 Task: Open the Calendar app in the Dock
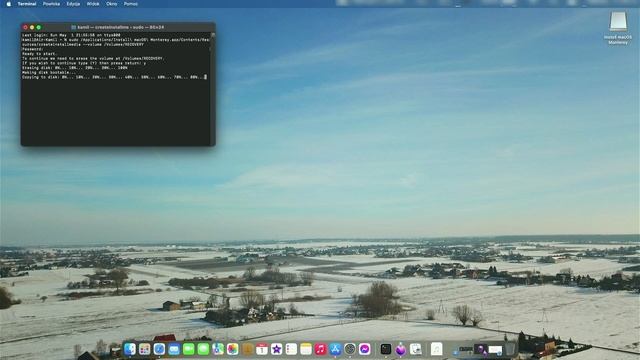[262, 349]
